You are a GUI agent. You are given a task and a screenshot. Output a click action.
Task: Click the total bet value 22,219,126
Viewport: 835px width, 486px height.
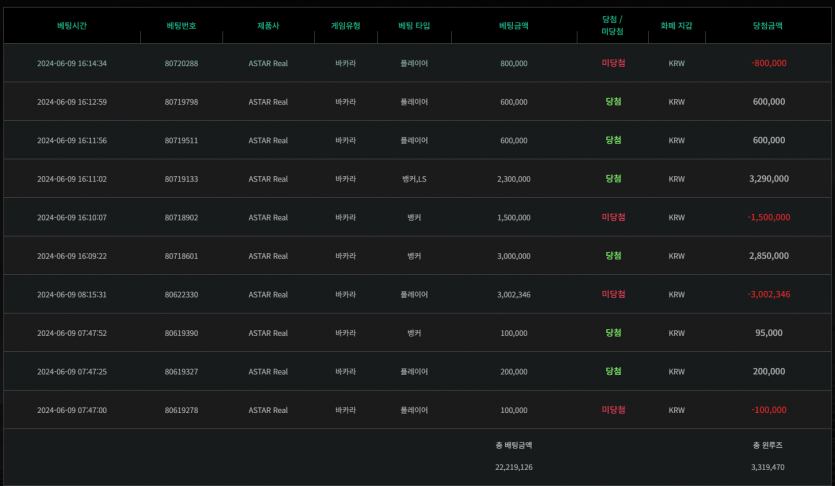pyautogui.click(x=514, y=467)
